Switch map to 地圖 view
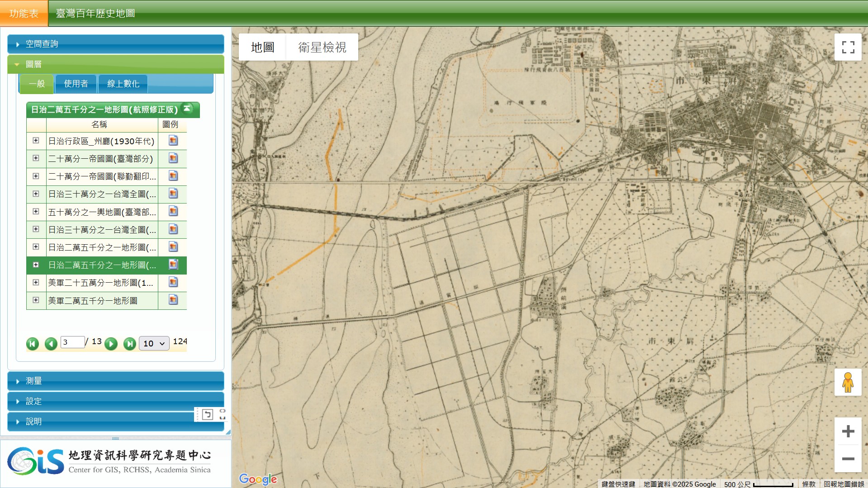This screenshot has width=868, height=488. click(263, 47)
